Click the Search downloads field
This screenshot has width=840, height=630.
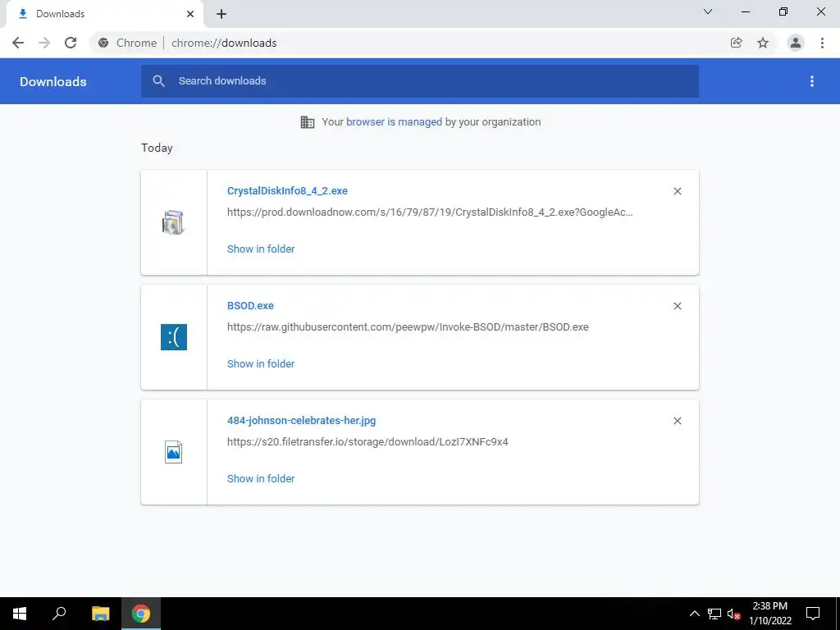pyautogui.click(x=420, y=81)
